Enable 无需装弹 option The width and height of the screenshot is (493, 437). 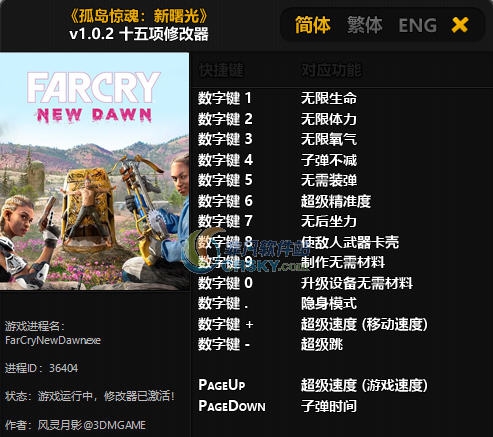(x=329, y=180)
